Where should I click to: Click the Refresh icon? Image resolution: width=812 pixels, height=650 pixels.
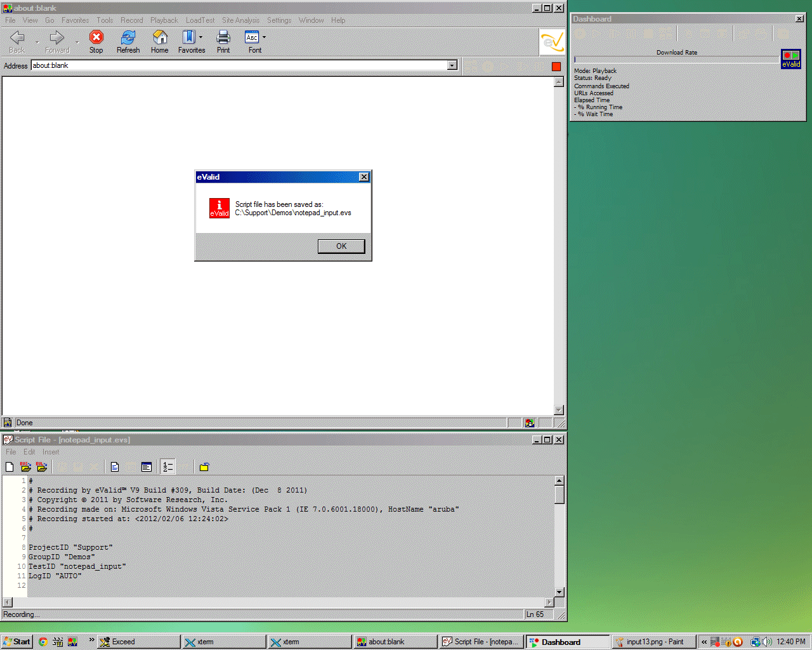pos(128,37)
